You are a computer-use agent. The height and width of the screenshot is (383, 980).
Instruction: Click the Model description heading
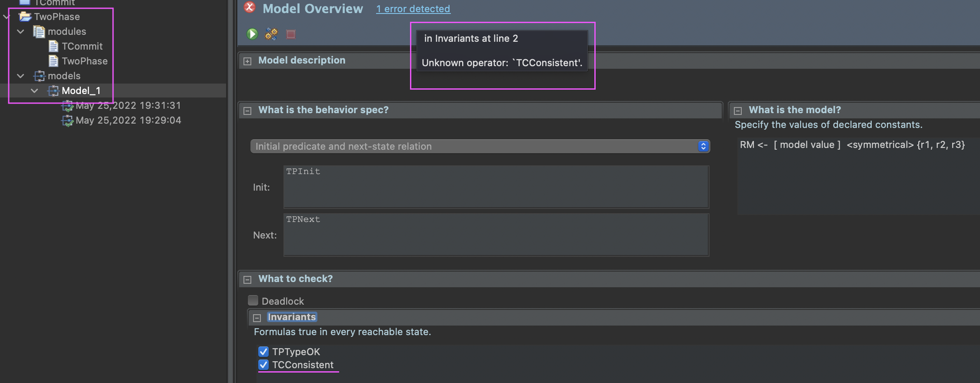[x=302, y=60]
